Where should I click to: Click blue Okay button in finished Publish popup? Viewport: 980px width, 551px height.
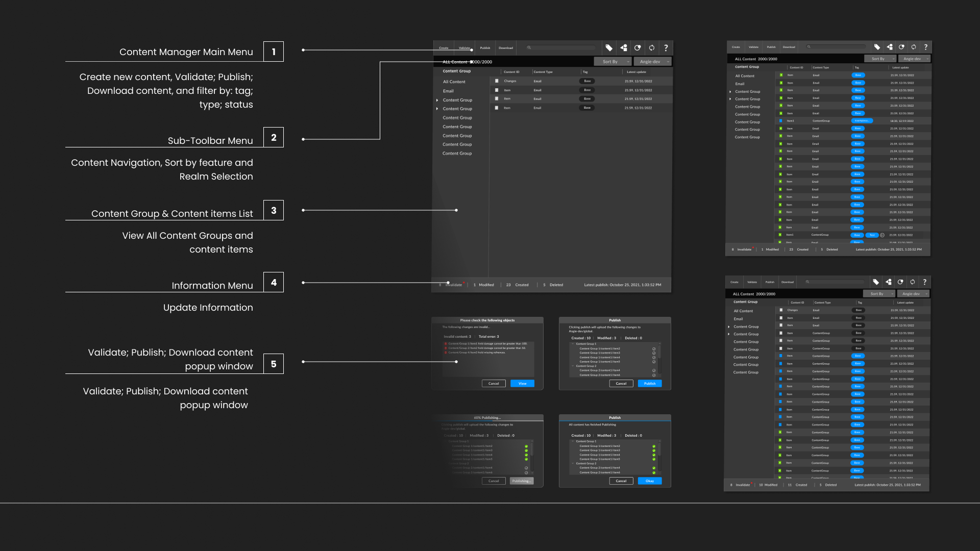(x=649, y=481)
